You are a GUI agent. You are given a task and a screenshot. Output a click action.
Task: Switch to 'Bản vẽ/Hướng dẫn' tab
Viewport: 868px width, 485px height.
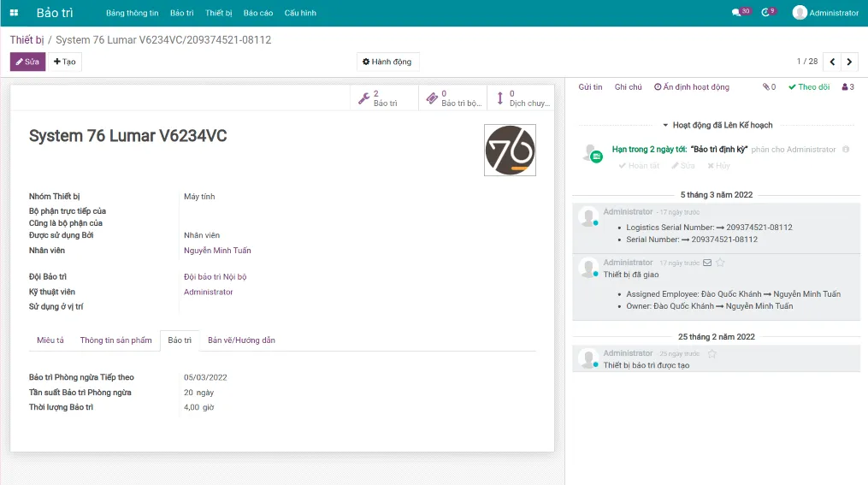pyautogui.click(x=241, y=340)
